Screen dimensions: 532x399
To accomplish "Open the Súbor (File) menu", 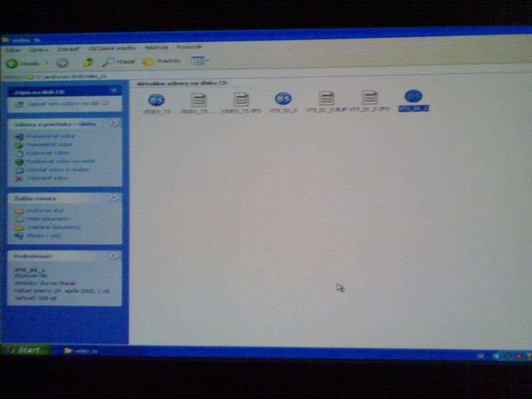I will click(13, 49).
